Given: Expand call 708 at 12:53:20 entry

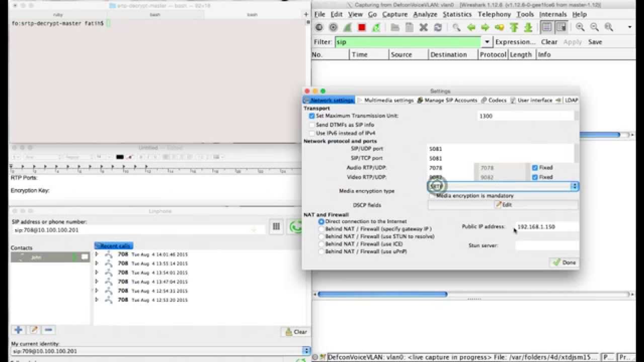Looking at the screenshot, I should pyautogui.click(x=97, y=300).
